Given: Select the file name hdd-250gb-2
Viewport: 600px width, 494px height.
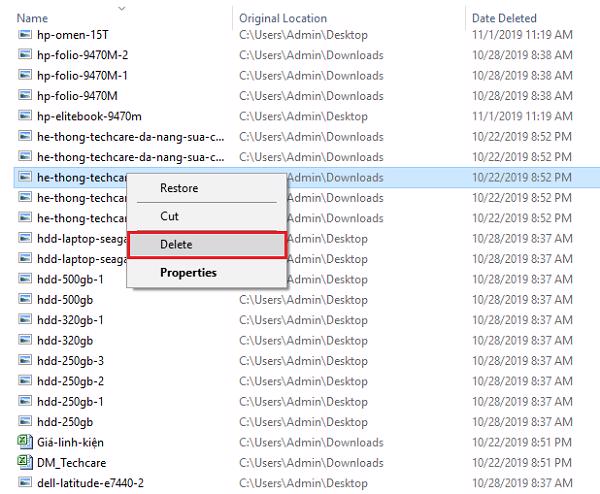Looking at the screenshot, I should [x=70, y=381].
